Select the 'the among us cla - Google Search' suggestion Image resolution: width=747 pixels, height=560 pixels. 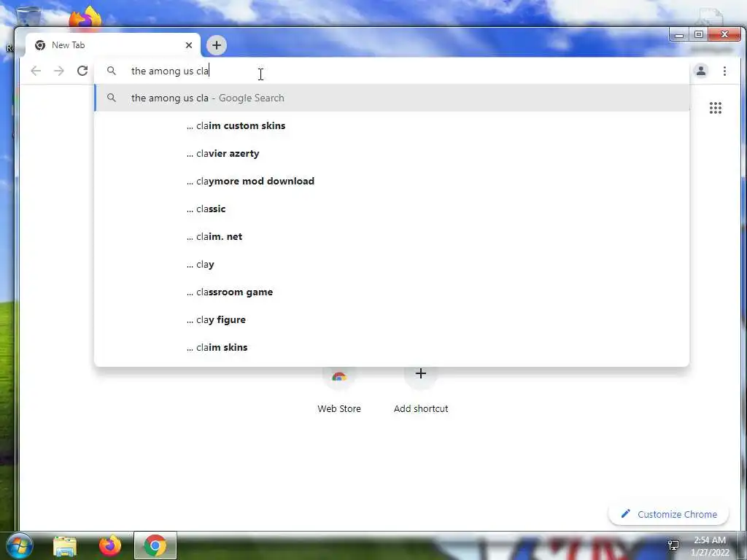[x=392, y=98]
